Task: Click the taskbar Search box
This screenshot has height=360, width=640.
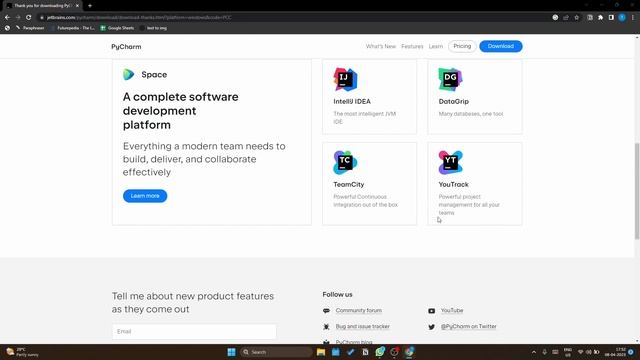Action: (x=276, y=352)
